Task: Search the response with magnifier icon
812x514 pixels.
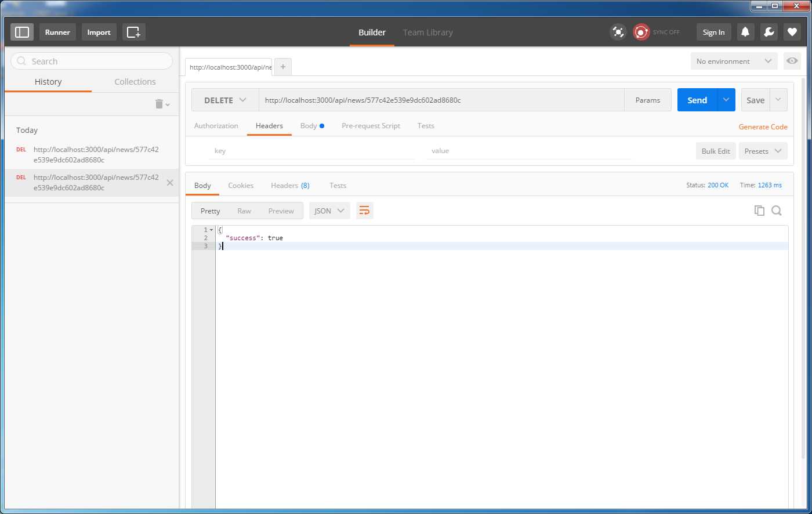Action: (777, 211)
